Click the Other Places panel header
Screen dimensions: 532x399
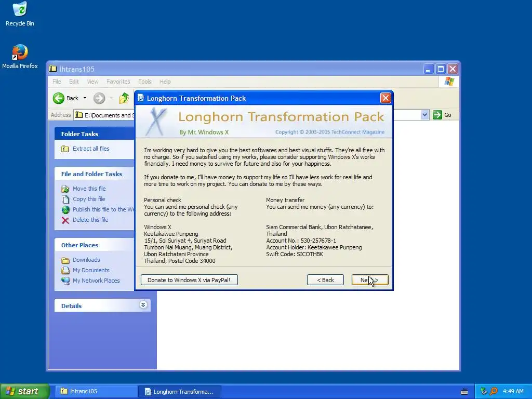(x=95, y=245)
